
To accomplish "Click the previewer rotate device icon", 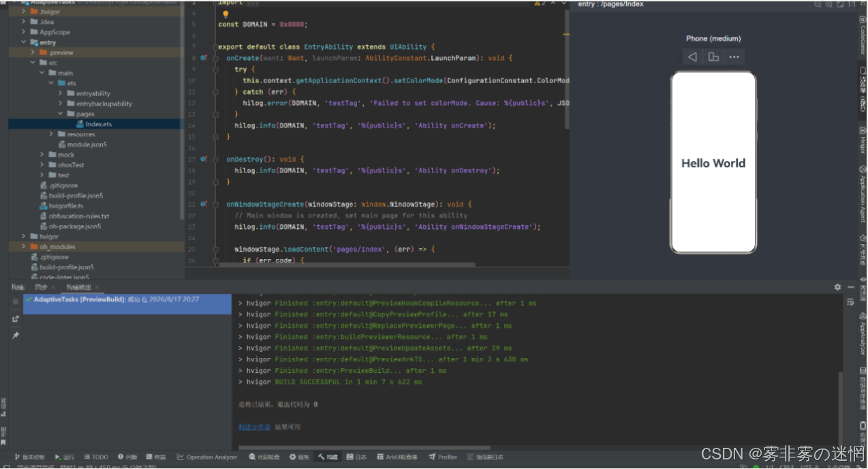I will point(713,57).
